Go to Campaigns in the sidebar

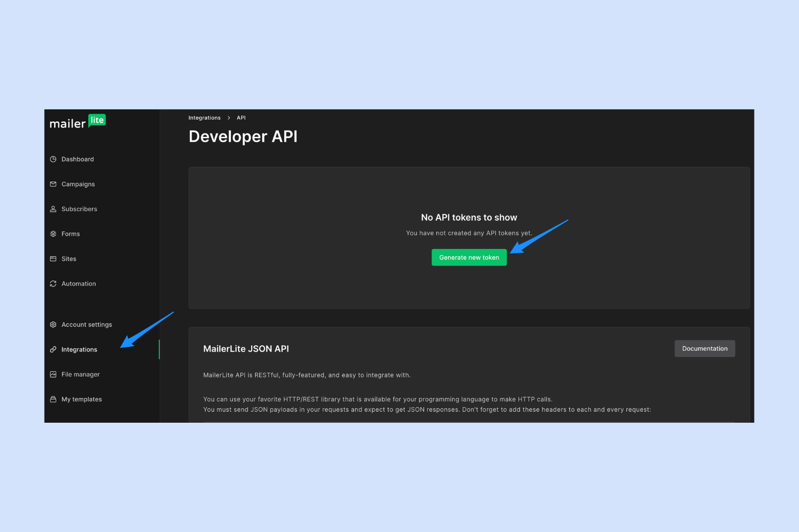pos(78,184)
